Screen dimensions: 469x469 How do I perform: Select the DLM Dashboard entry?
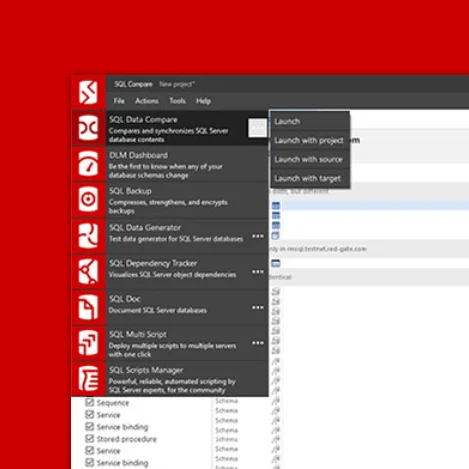[170, 164]
